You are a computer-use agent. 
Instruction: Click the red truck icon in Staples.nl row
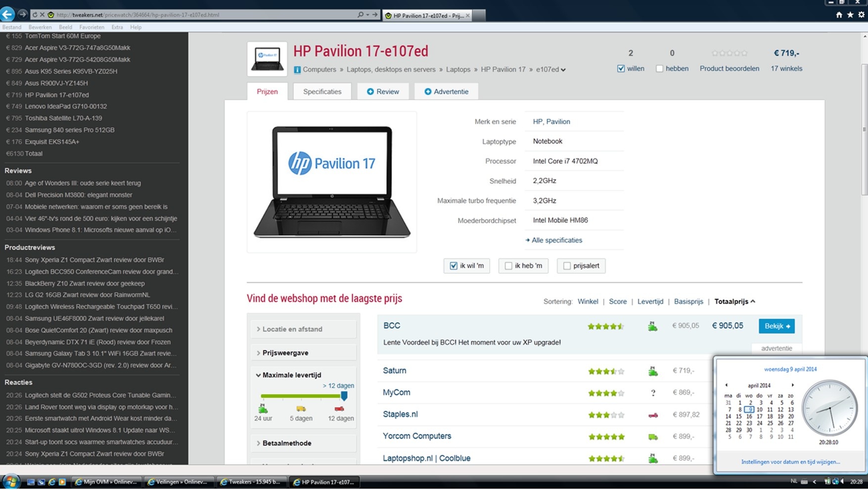(653, 415)
